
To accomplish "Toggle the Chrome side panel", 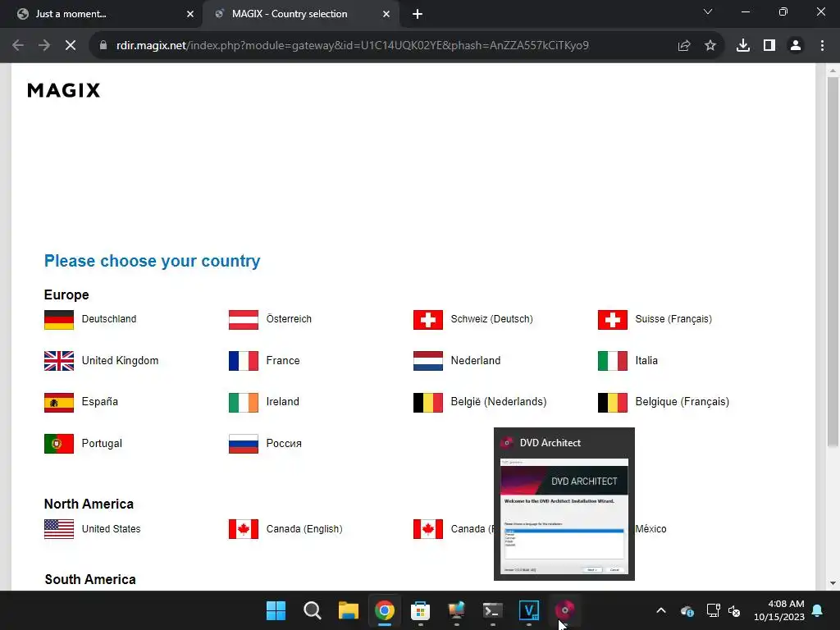I will (x=769, y=46).
